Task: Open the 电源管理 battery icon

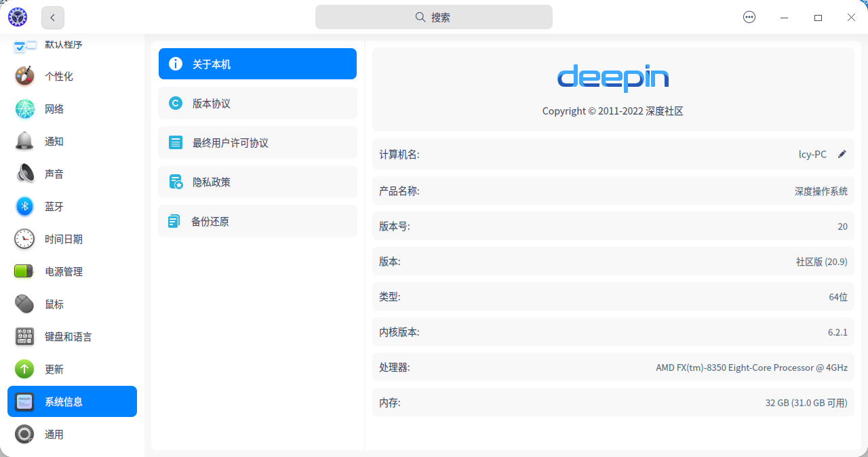Action: [x=25, y=272]
